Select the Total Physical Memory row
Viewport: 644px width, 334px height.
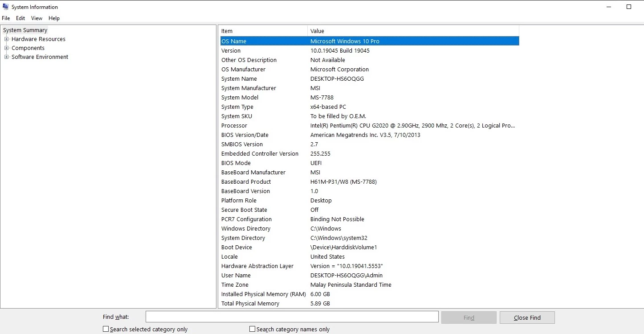click(x=369, y=303)
